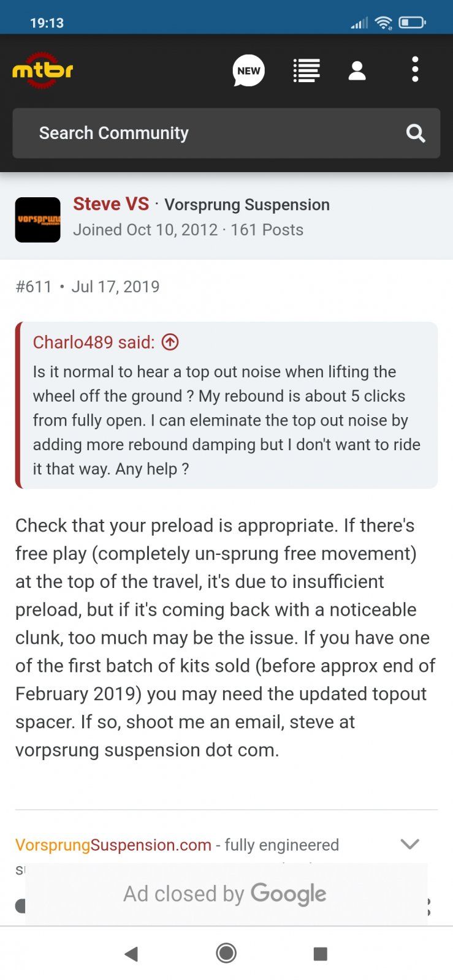
Task: Tap the Ad closed by Google banner
Action: (226, 894)
